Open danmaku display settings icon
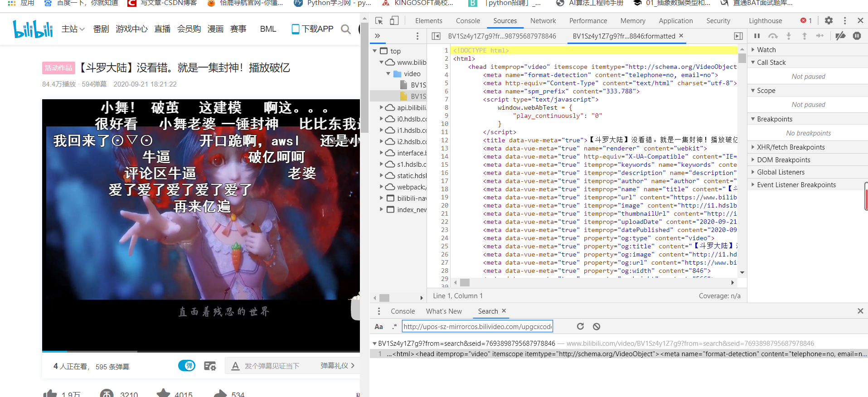 (210, 366)
